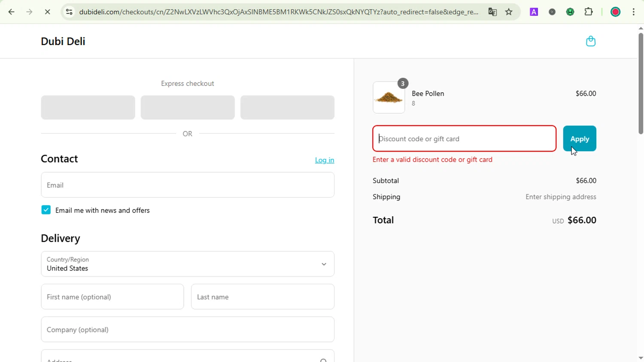Click the first express checkout button
The width and height of the screenshot is (644, 362).
[88, 107]
